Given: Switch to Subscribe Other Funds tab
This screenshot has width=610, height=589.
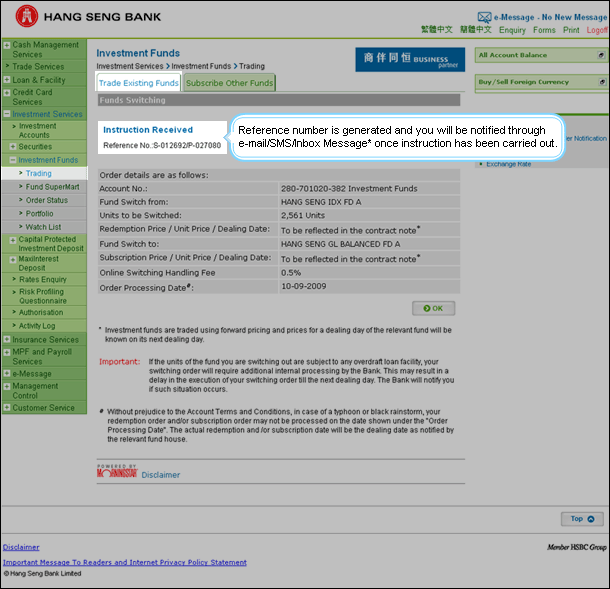Looking at the screenshot, I should [x=230, y=82].
